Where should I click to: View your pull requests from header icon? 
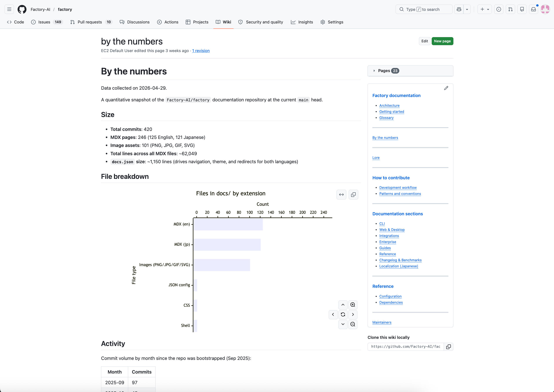click(x=510, y=9)
